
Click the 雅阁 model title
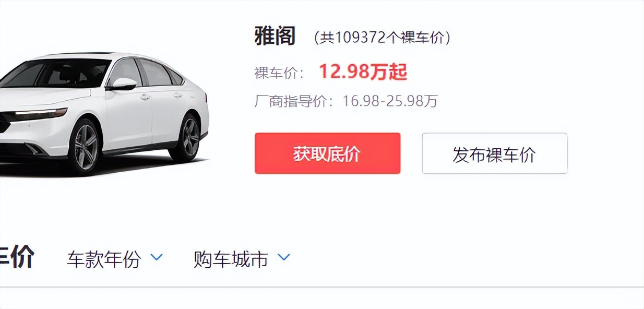pyautogui.click(x=275, y=37)
